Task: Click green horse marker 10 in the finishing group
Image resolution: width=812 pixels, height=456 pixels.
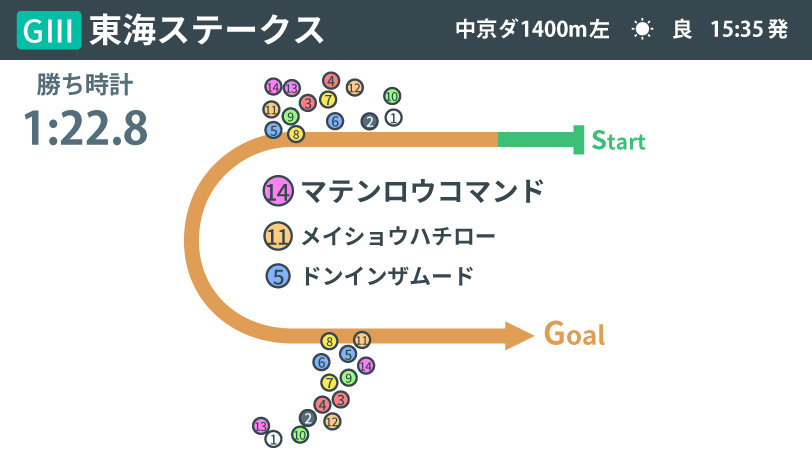Action: click(300, 435)
